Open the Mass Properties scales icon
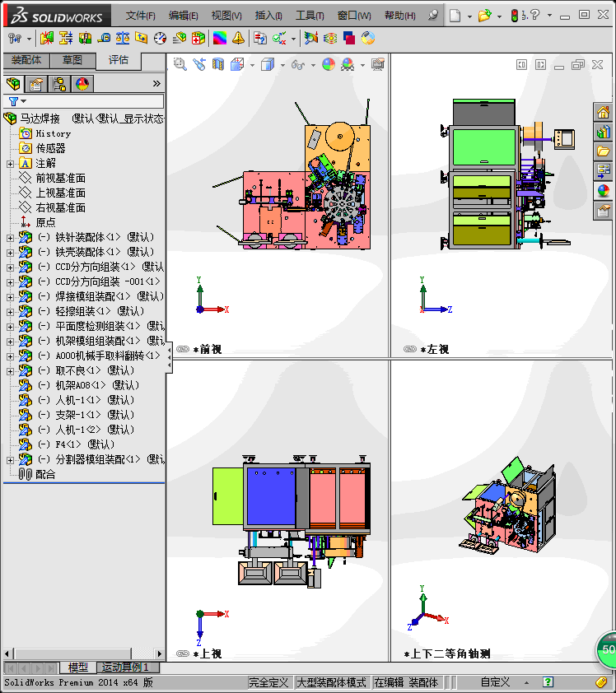The image size is (616, 693). tap(123, 39)
